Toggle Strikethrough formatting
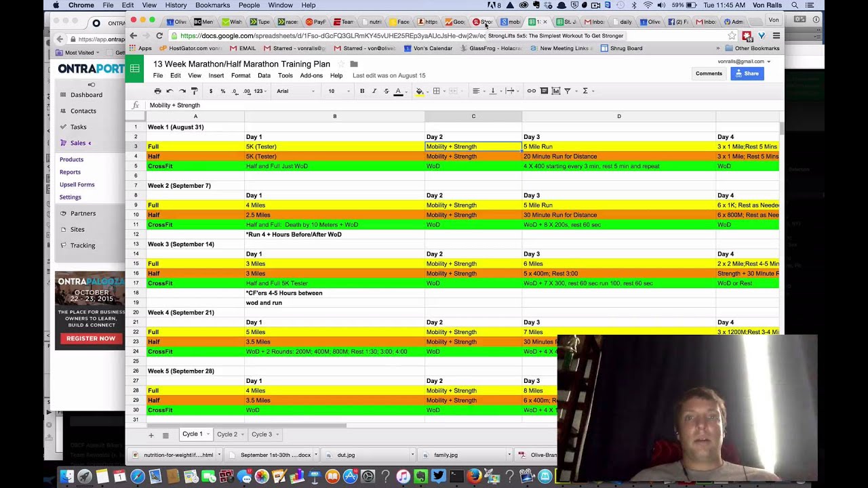Screen dimensions: 868x488 click(x=386, y=91)
